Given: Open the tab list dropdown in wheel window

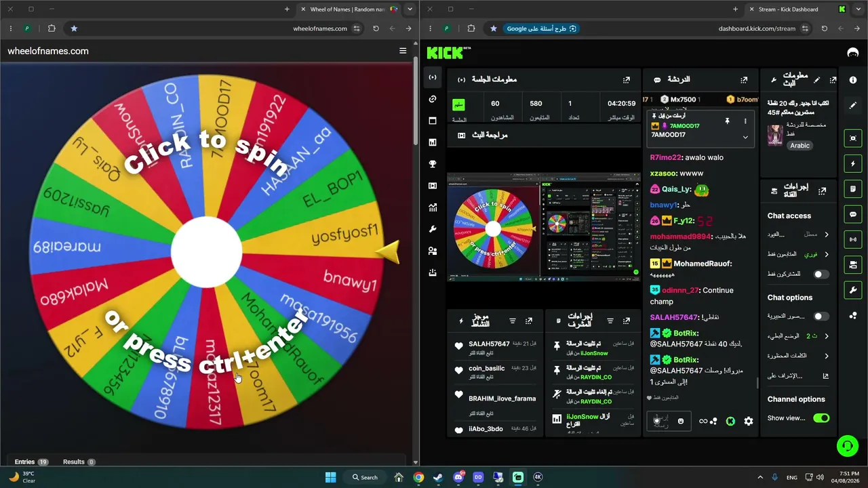Looking at the screenshot, I should pos(410,9).
